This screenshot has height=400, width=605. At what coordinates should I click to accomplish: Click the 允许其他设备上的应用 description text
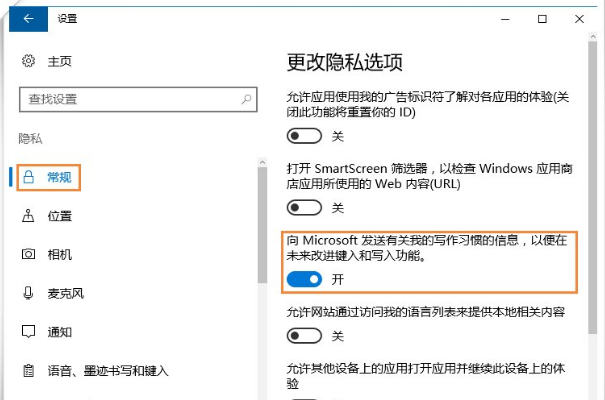tap(426, 376)
